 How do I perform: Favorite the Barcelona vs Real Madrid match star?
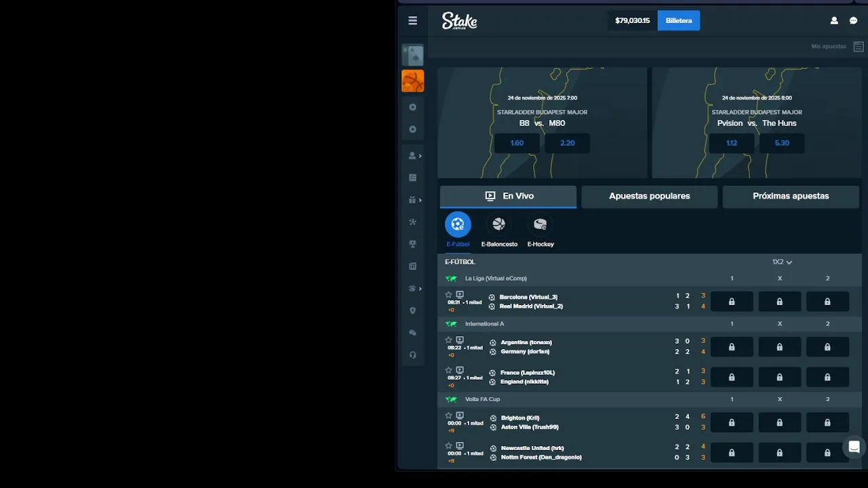click(x=448, y=295)
